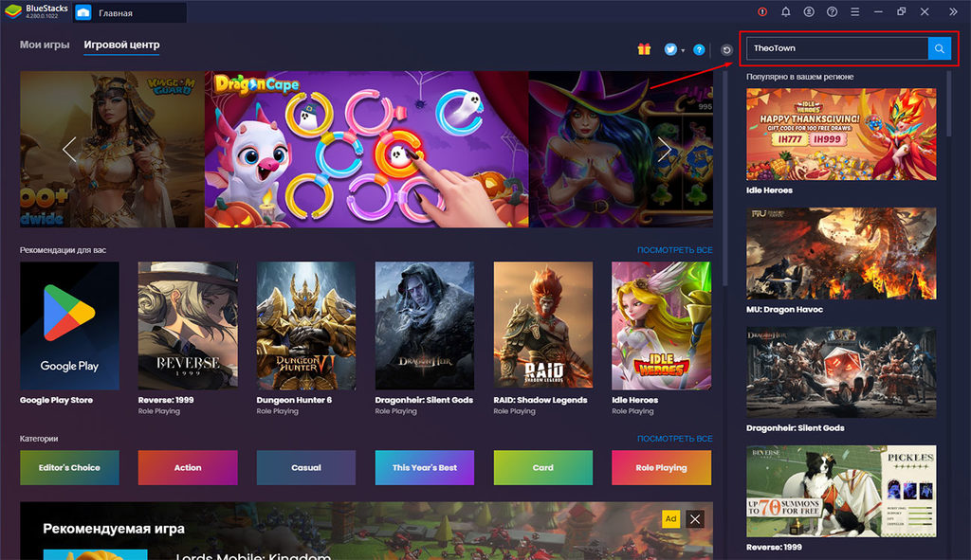Select Editor's Choice category

click(69, 467)
